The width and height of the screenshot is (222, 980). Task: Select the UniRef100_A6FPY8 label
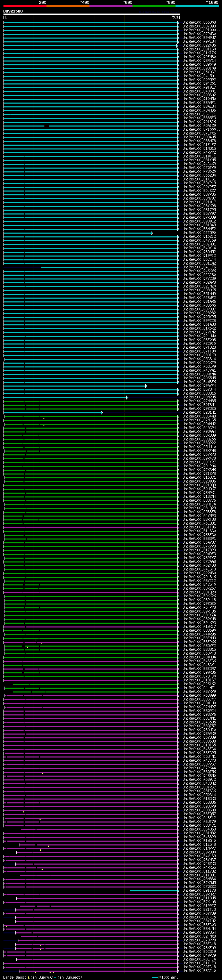(199, 608)
